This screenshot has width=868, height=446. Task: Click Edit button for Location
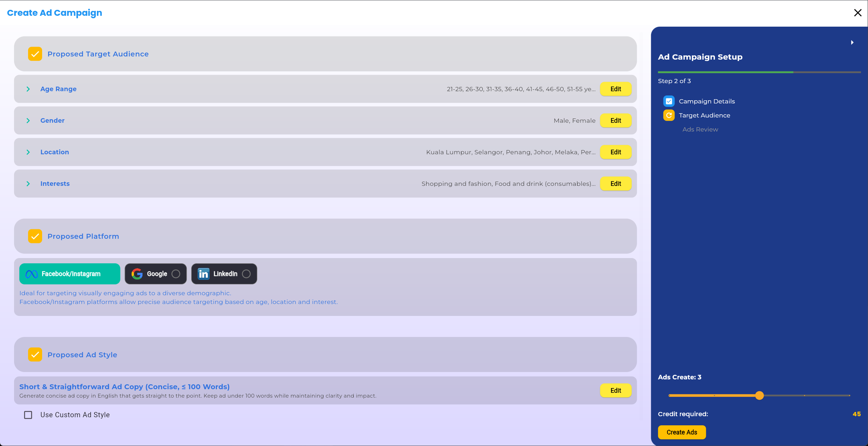(616, 152)
